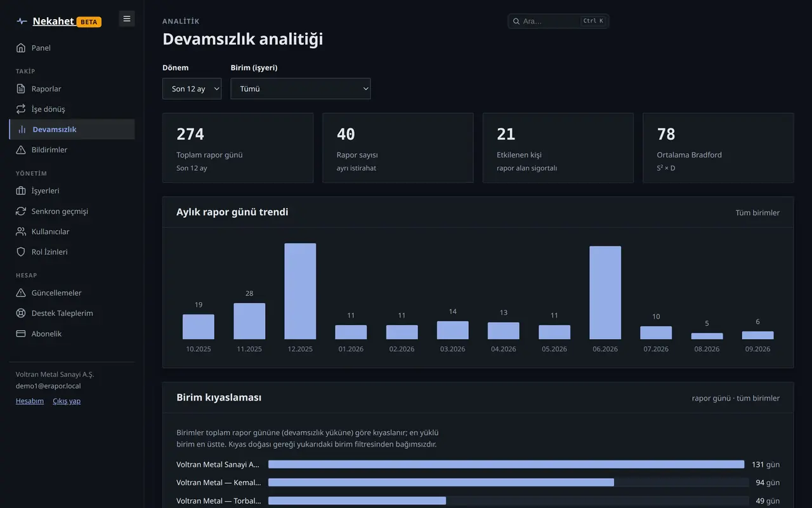Click the Destek Taleplerim lifebuoy icon
The width and height of the screenshot is (812, 508).
[x=21, y=313]
